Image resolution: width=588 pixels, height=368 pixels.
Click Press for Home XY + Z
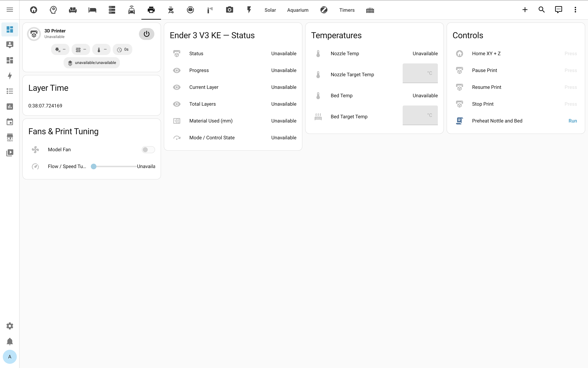tap(570, 54)
